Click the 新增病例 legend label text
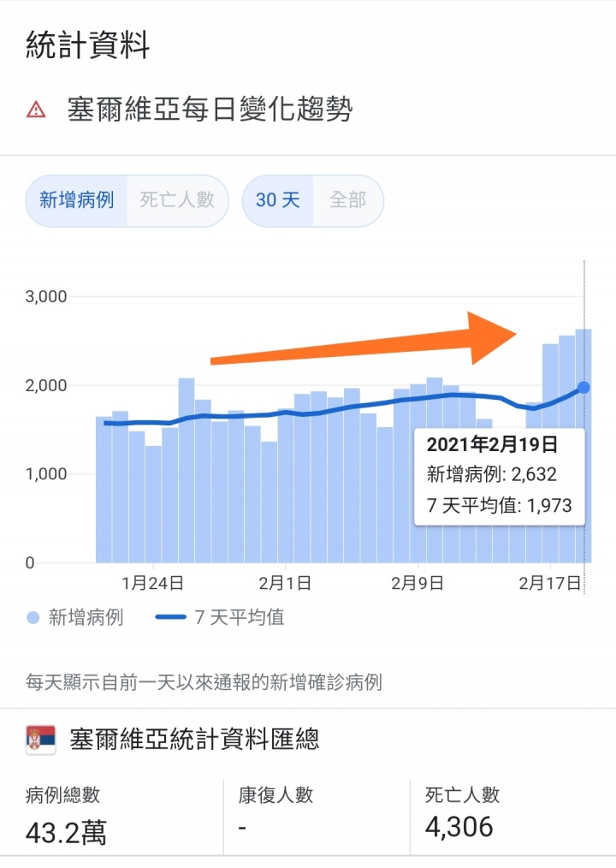This screenshot has width=616, height=868. (86, 618)
